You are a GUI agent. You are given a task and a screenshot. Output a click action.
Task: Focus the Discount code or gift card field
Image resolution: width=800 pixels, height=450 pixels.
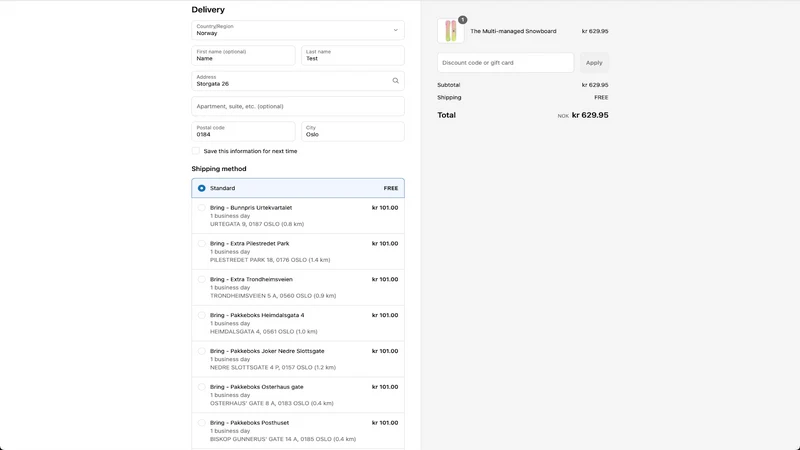click(x=506, y=63)
